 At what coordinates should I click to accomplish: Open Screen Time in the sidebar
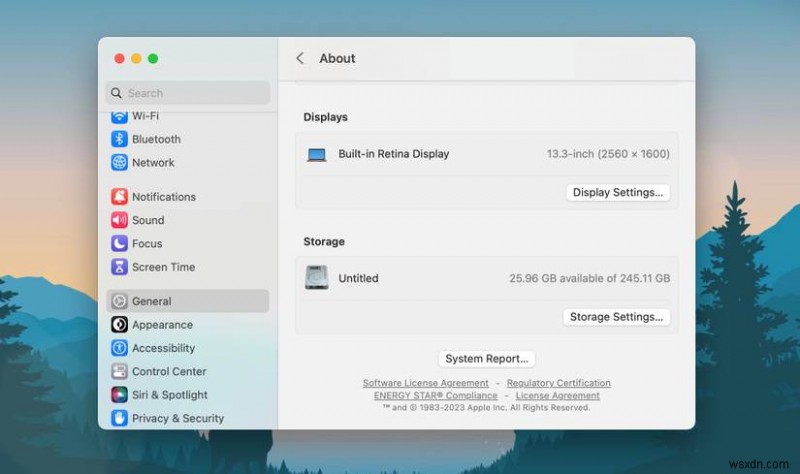pyautogui.click(x=188, y=267)
